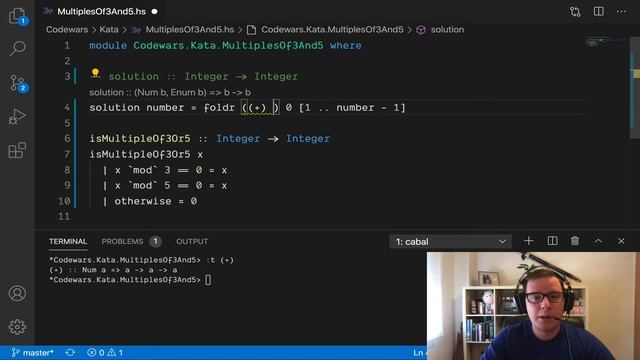640x360 pixels.
Task: Click the master branch indicator
Action: [x=33, y=352]
